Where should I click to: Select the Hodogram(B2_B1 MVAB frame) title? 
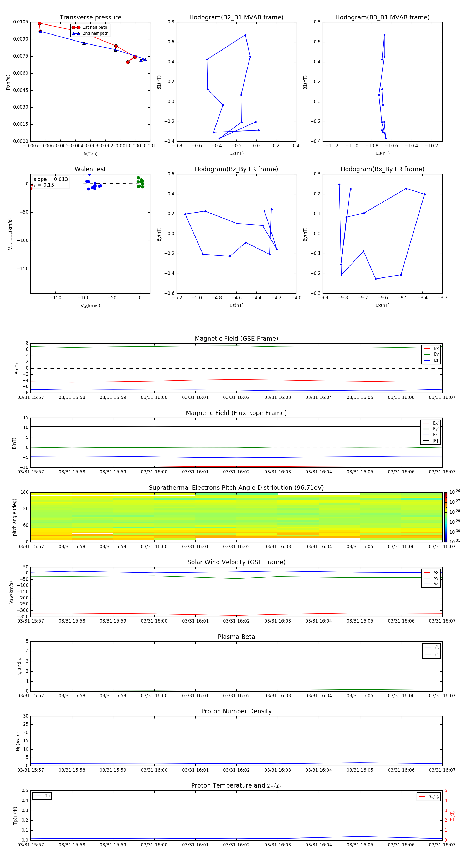click(236, 18)
